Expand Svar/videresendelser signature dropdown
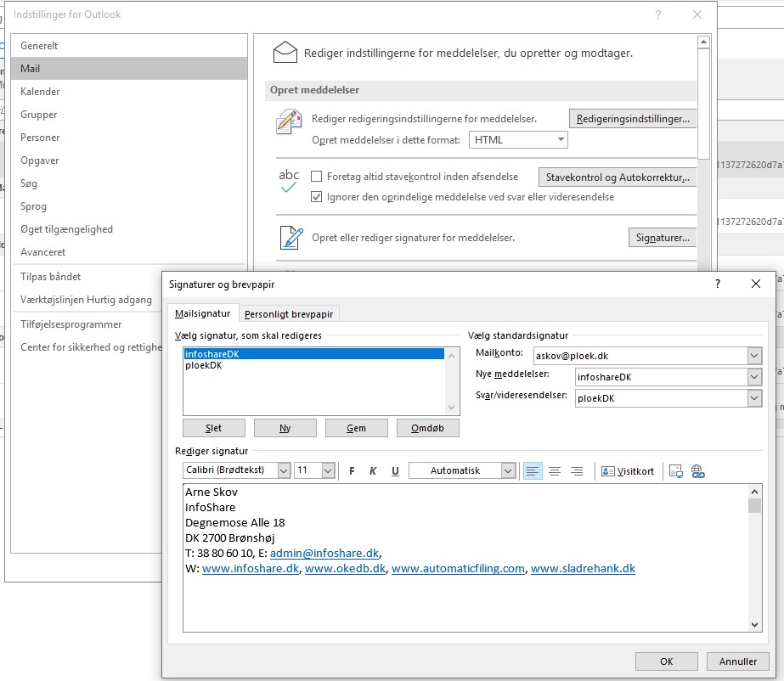This screenshot has height=681, width=784. (x=754, y=398)
